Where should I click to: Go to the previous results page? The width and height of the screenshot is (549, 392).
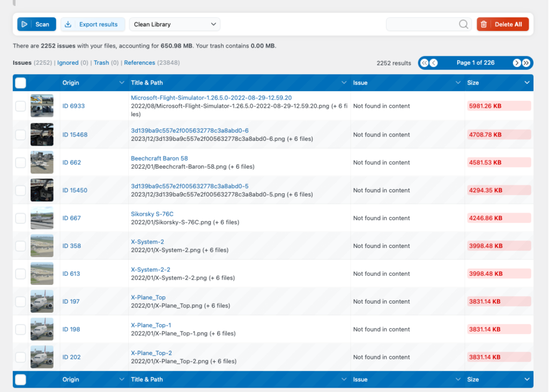pos(434,63)
